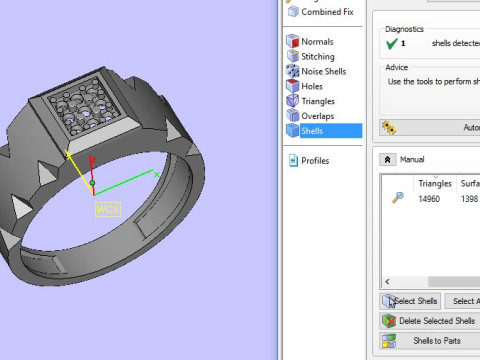Click the Noise Shells dotted cube icon
Viewport: 480px width, 360px height.
(x=293, y=71)
